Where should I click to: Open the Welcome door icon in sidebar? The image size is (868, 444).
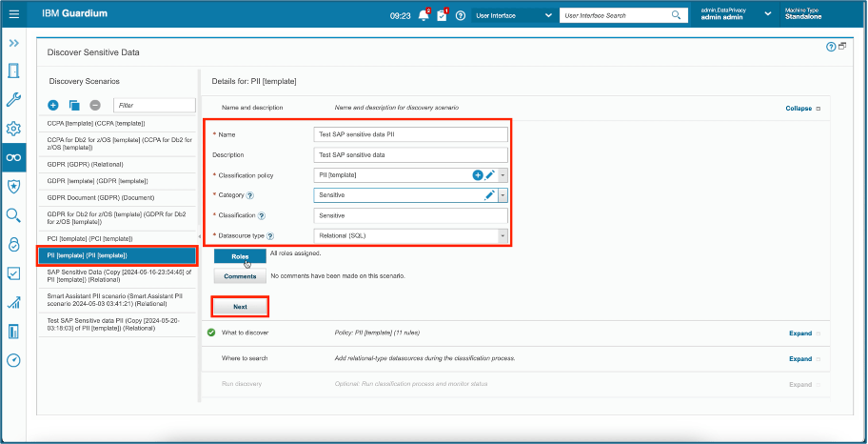coord(14,71)
